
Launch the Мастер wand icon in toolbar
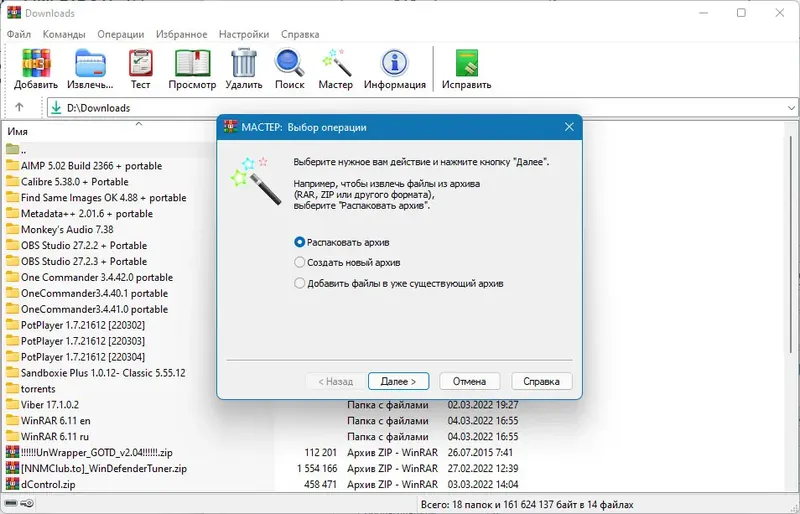tap(335, 63)
